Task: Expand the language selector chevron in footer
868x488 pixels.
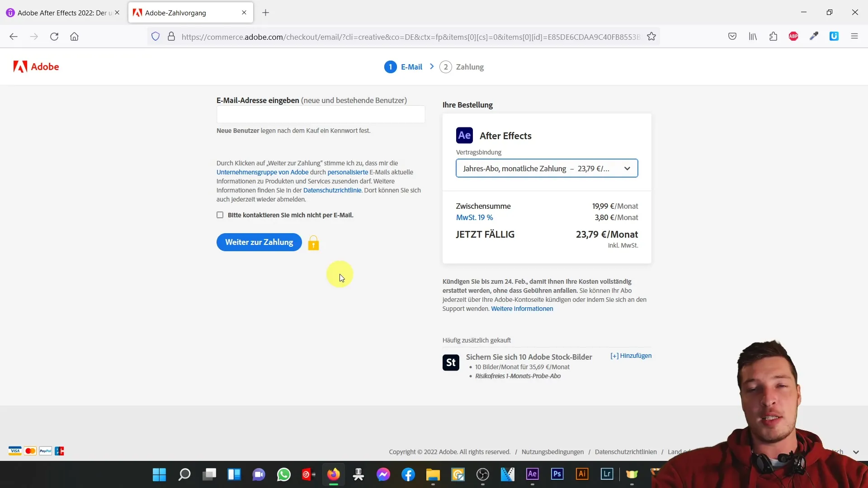Action: tap(856, 452)
